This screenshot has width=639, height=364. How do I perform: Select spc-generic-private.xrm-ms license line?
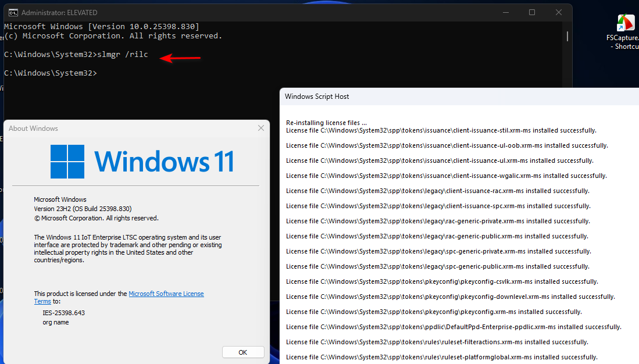[x=438, y=251]
